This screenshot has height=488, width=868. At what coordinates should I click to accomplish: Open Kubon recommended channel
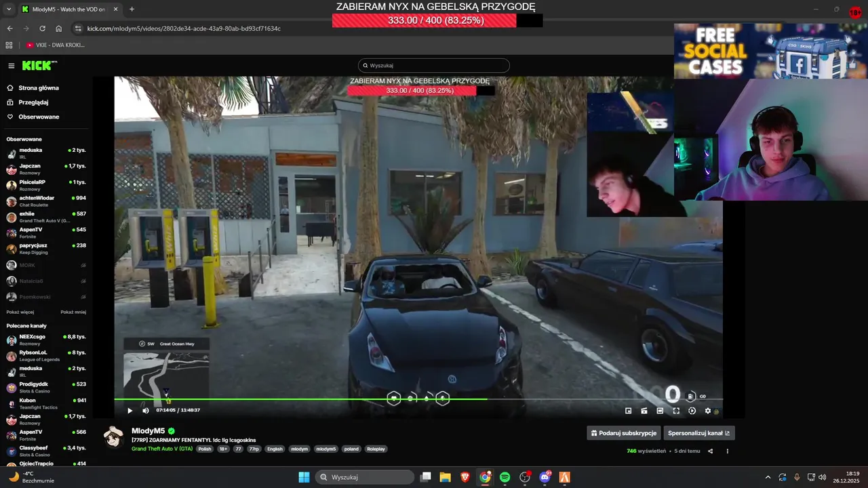pos(46,403)
